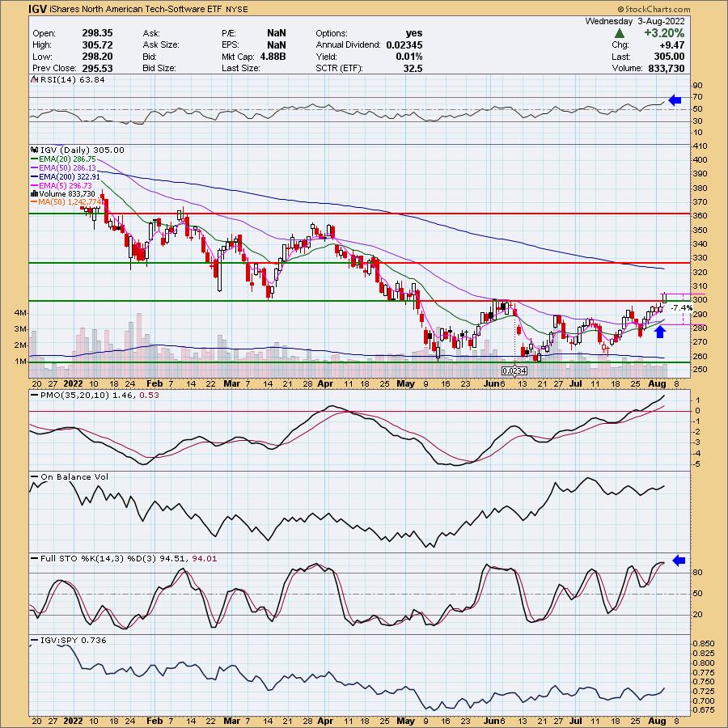728x728 pixels.
Task: Click the Wednesday 3-Aug-2022 date label
Action: coord(635,21)
